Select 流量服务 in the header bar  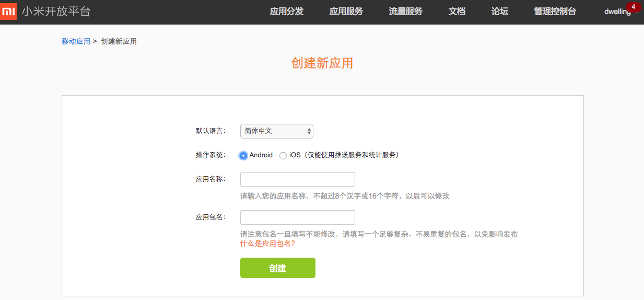pyautogui.click(x=405, y=11)
